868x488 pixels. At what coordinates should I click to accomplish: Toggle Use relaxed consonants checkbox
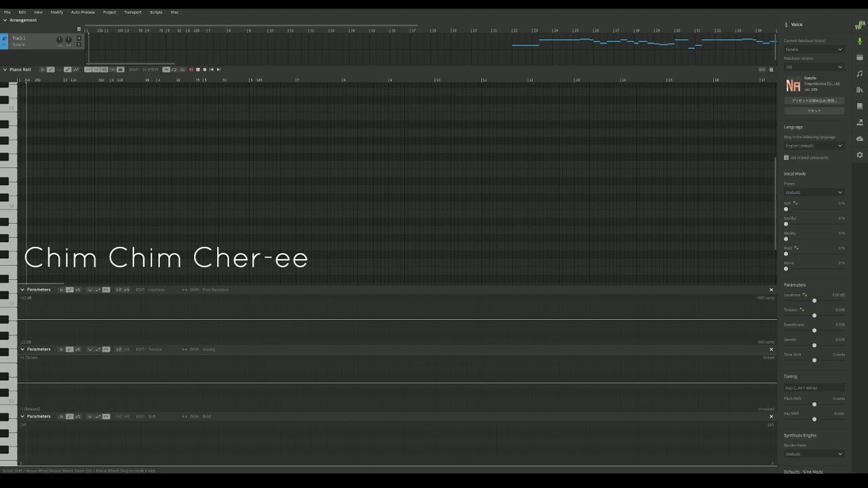pos(787,157)
